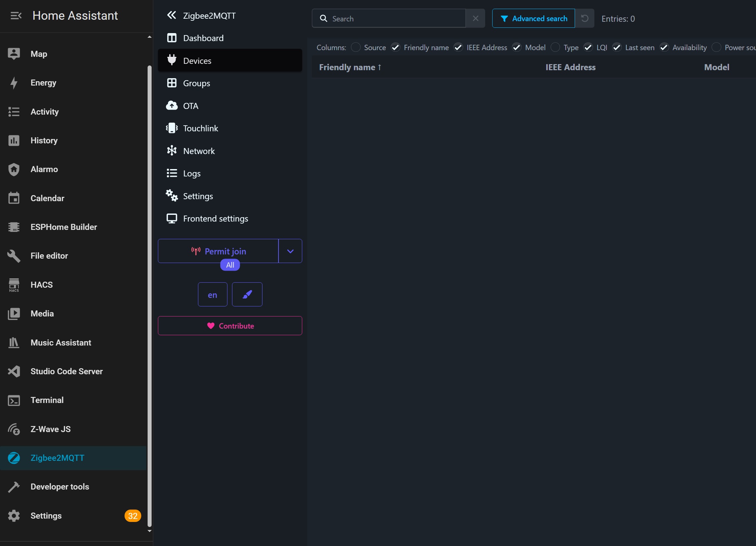The image size is (756, 546).
Task: Open the Touchlink menu item
Action: click(x=200, y=128)
